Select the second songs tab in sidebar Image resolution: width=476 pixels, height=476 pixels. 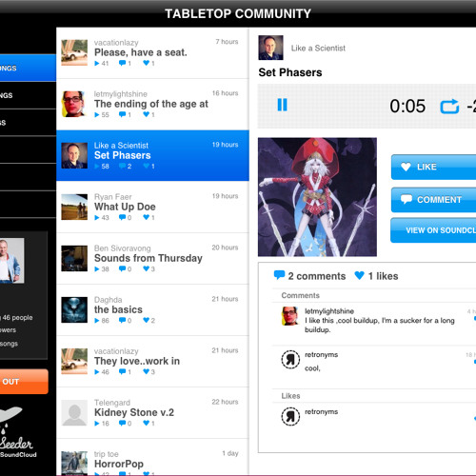(28, 95)
